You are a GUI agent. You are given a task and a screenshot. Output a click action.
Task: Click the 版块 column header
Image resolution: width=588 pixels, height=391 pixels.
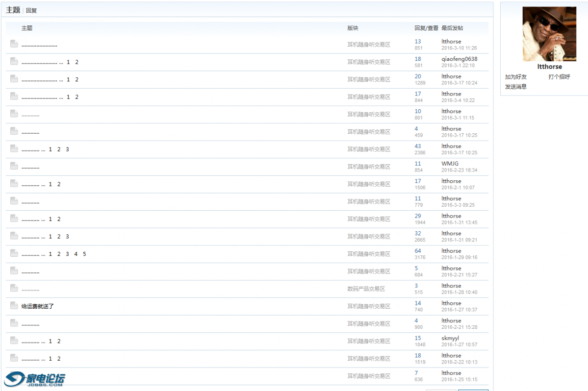353,28
